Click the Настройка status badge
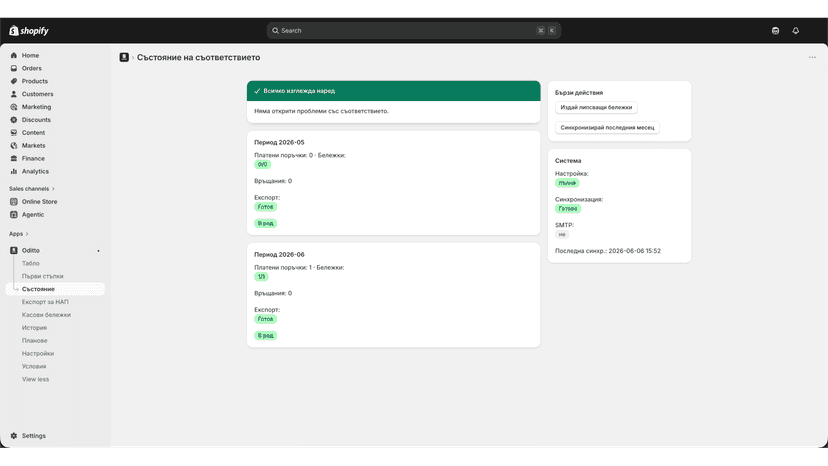The width and height of the screenshot is (828, 466). pyautogui.click(x=567, y=183)
